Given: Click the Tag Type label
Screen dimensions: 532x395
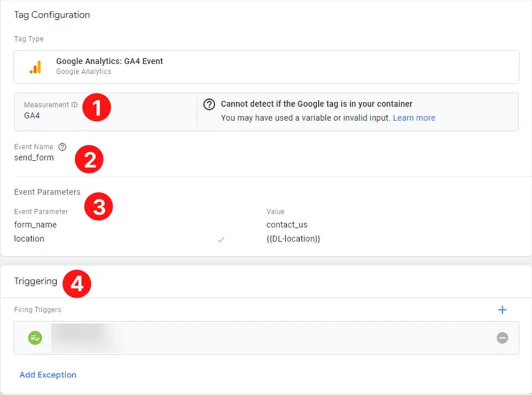Looking at the screenshot, I should point(29,38).
